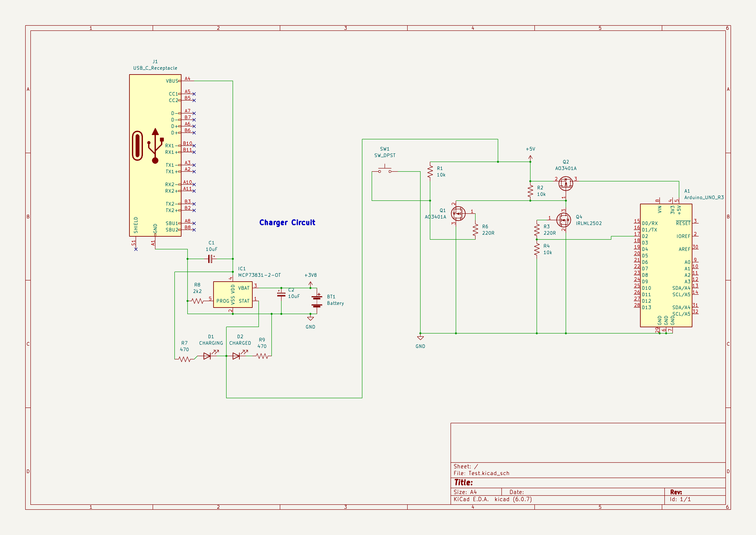The height and width of the screenshot is (535, 756).
Task: Click the USB trident logo in J1
Action: click(x=155, y=146)
